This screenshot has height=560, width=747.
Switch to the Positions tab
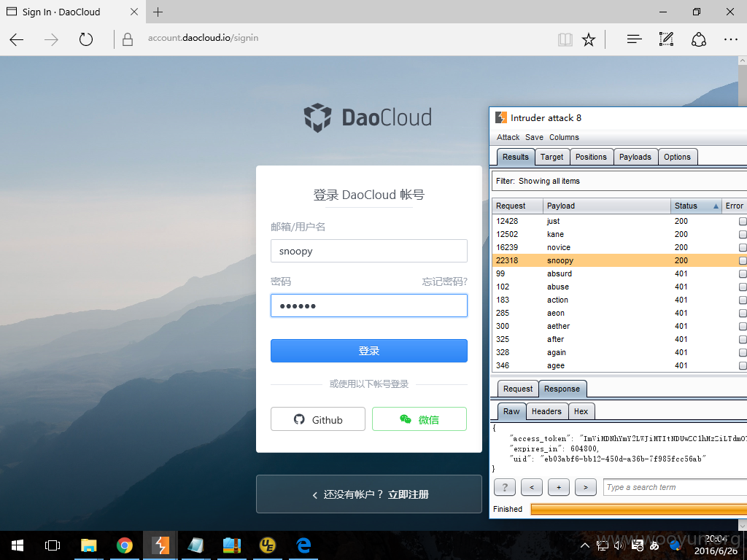pyautogui.click(x=591, y=157)
